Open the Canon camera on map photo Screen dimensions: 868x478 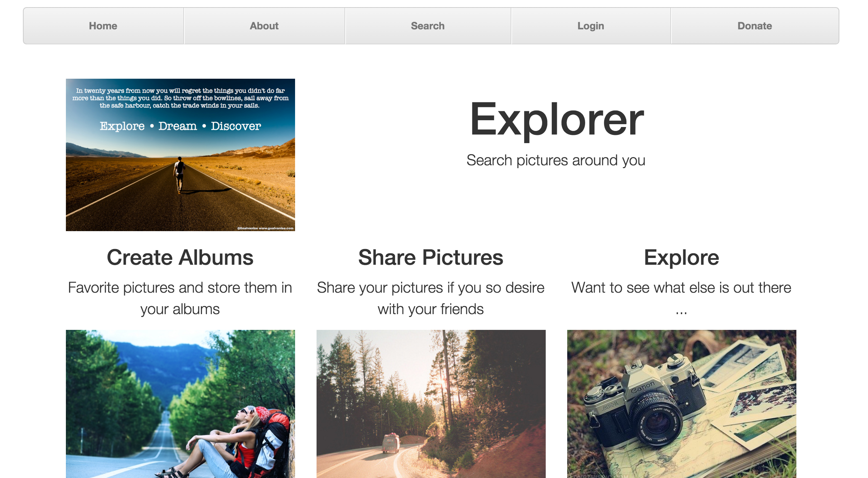tap(681, 404)
